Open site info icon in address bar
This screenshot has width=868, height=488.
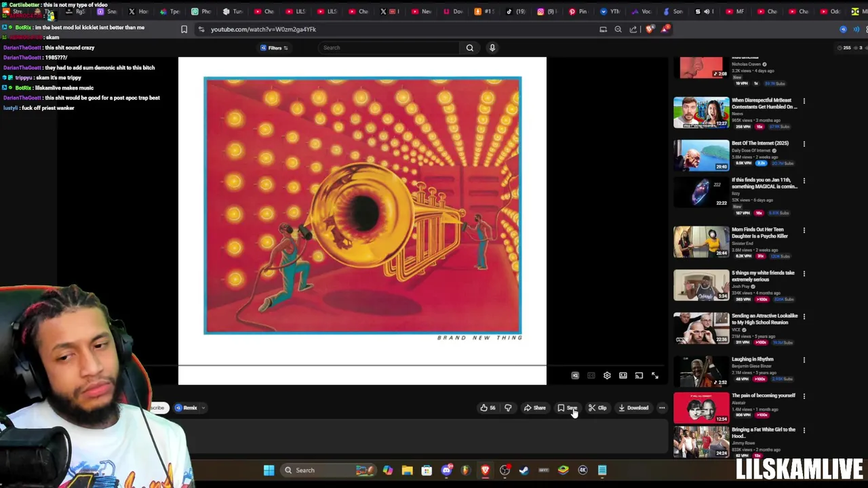[201, 29]
